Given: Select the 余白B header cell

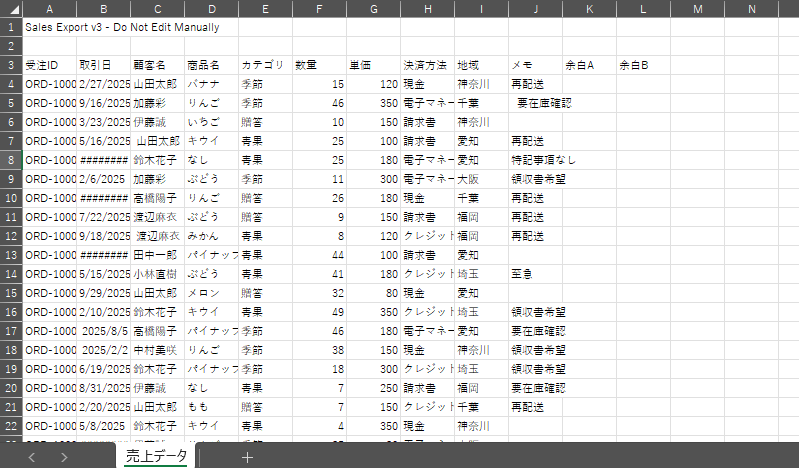Looking at the screenshot, I should click(643, 65).
